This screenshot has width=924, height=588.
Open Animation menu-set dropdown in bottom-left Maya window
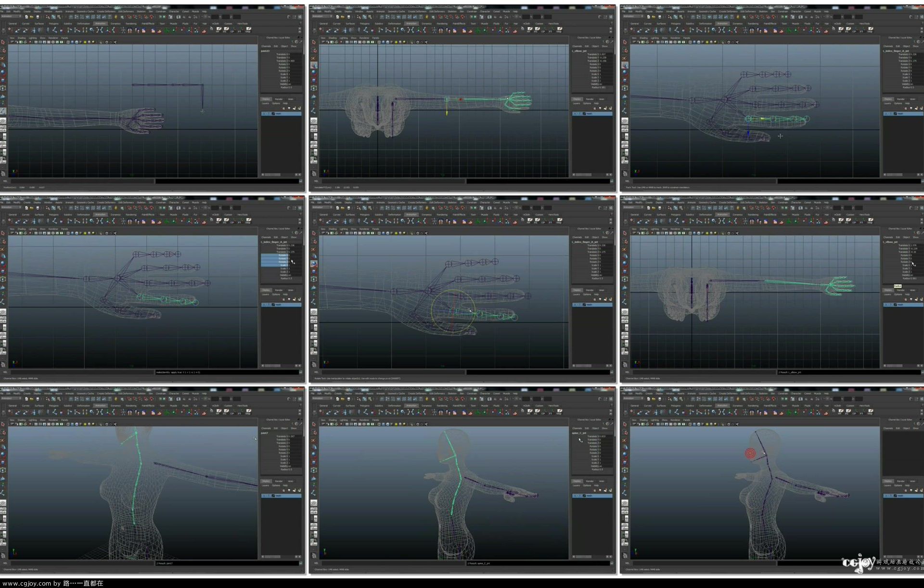pos(11,399)
